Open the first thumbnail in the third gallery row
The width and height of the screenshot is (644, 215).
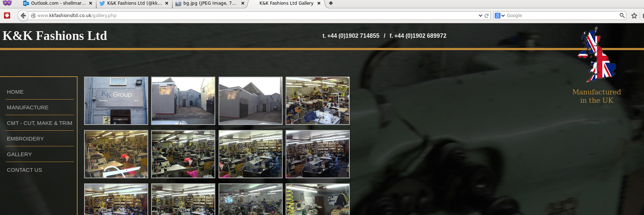pyautogui.click(x=116, y=199)
